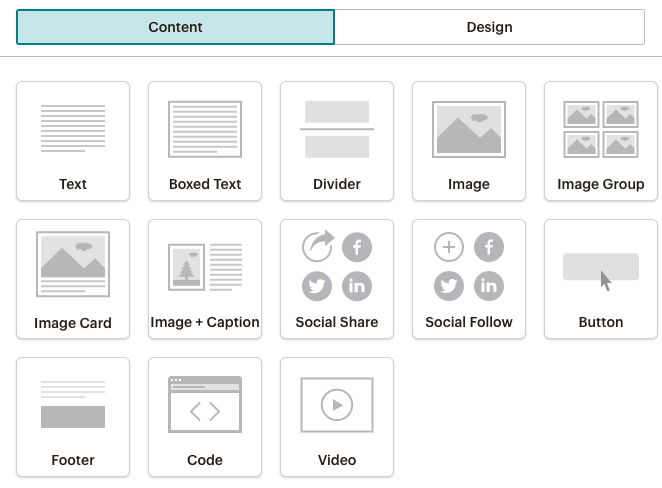Pick the Boxed Text block icon

coord(205,129)
